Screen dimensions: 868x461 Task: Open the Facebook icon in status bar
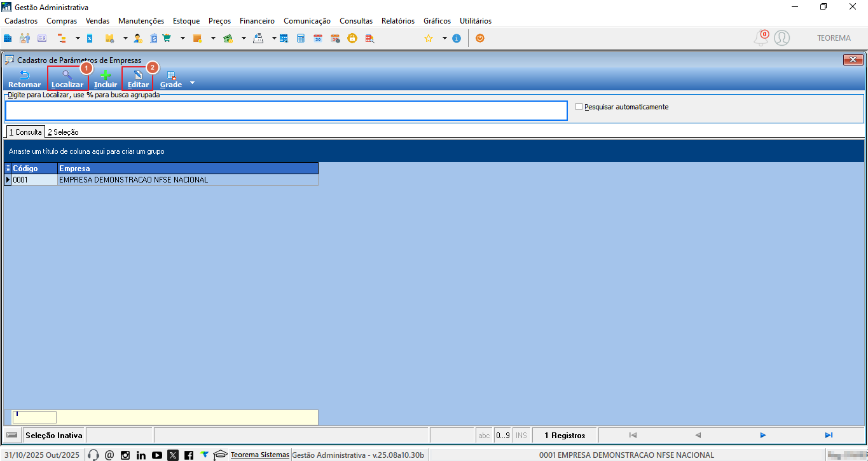(189, 455)
